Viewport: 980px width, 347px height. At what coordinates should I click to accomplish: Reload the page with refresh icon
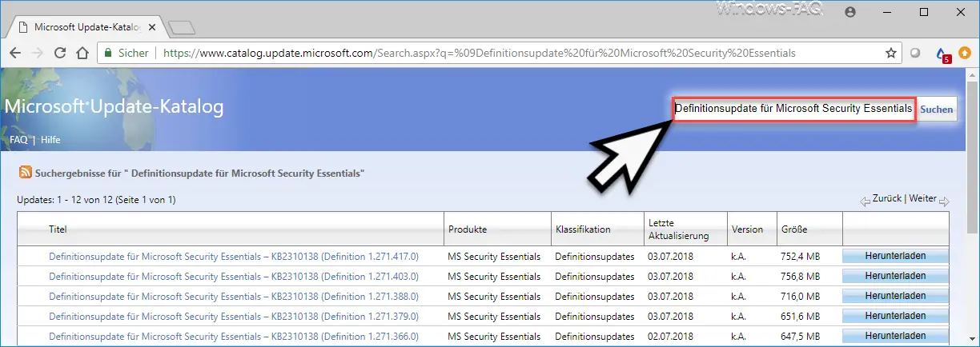[x=59, y=53]
